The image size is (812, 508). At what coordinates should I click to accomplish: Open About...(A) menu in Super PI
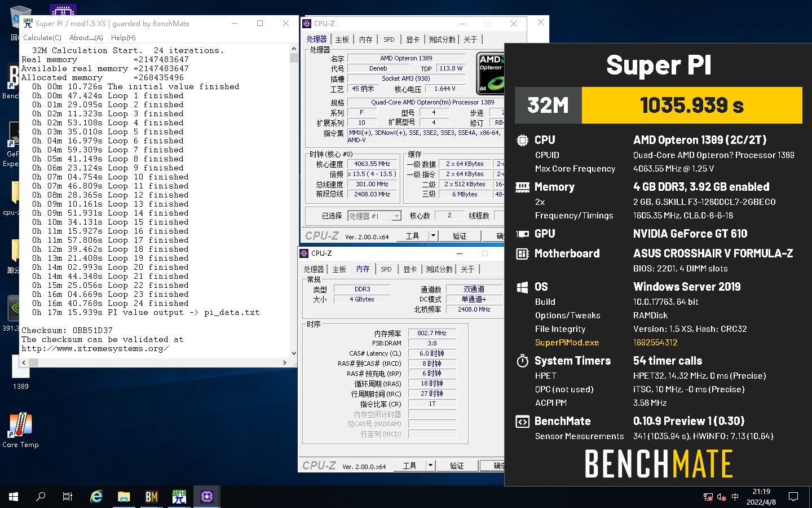click(86, 37)
